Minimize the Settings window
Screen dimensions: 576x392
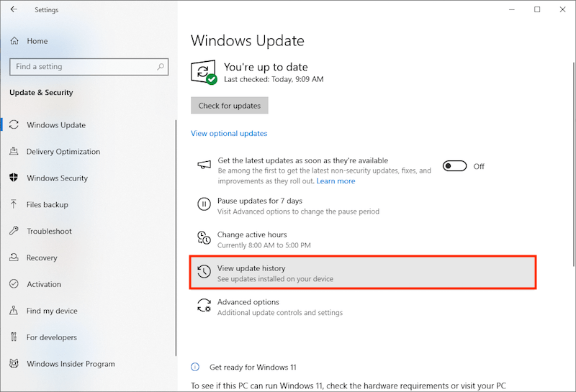(x=512, y=9)
